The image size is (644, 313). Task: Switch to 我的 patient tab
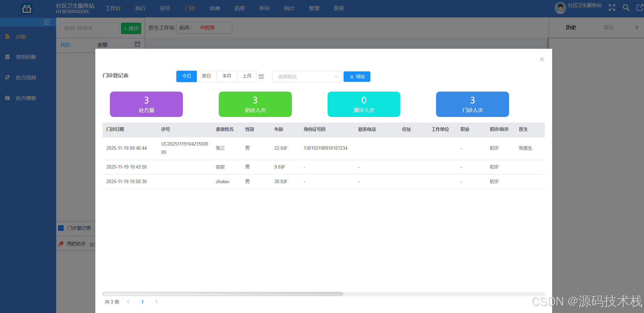pos(65,45)
